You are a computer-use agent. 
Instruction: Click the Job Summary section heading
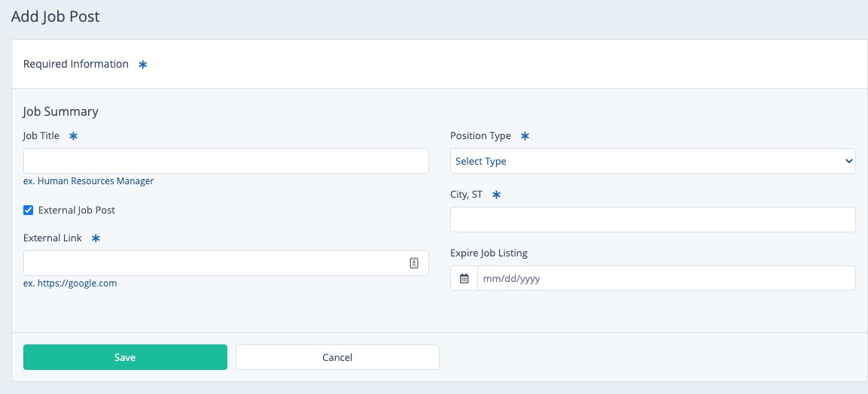point(61,111)
